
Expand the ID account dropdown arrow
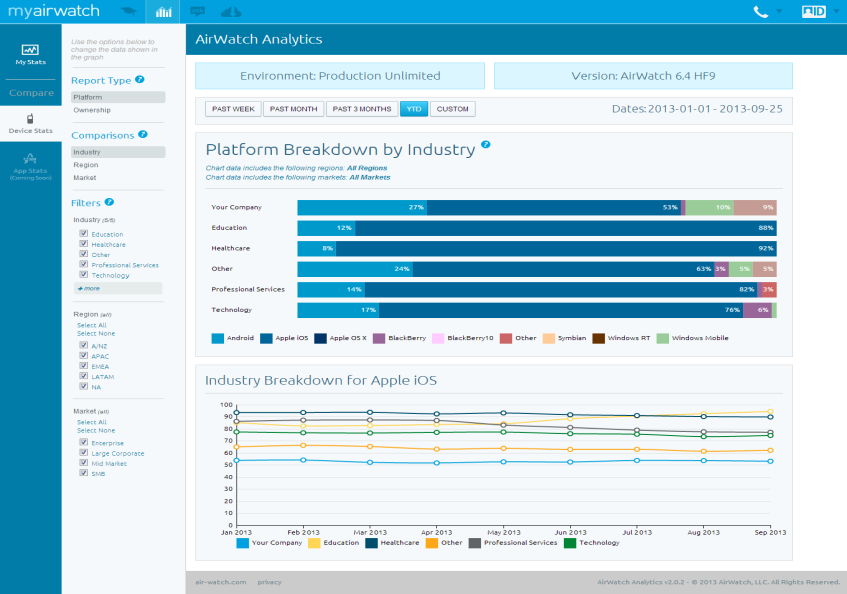(836, 11)
